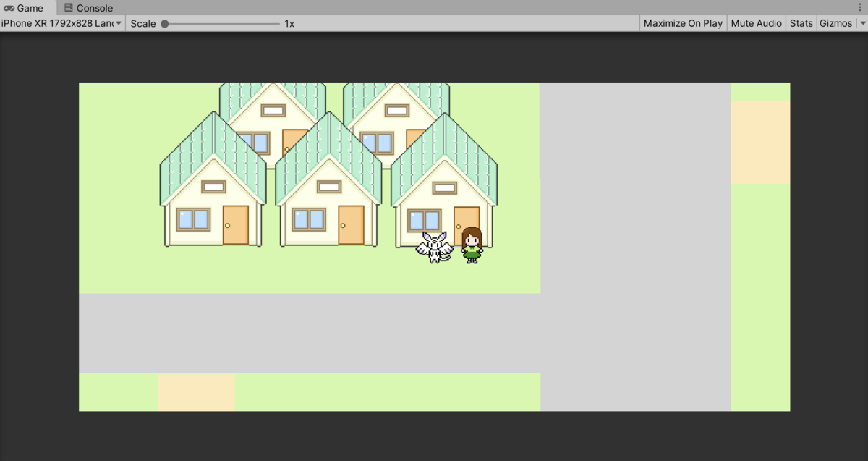
Task: Toggle the Stats overlay
Action: (801, 23)
